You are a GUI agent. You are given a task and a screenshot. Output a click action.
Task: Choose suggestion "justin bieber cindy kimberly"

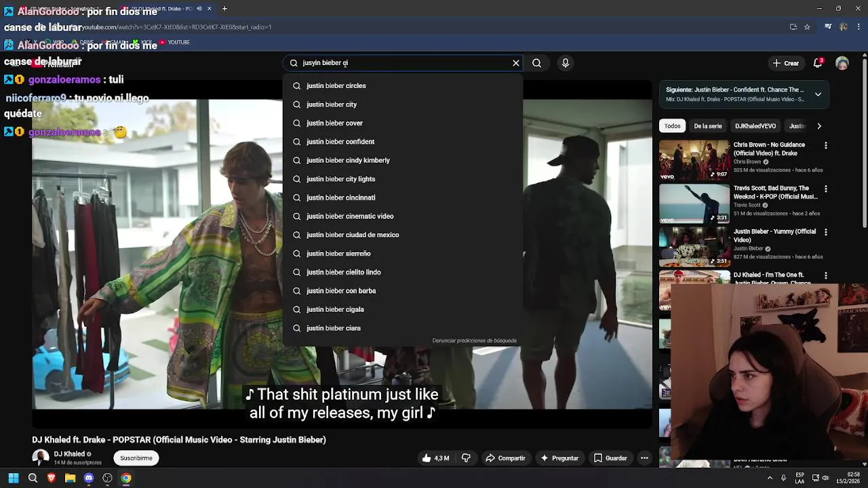[403, 161]
